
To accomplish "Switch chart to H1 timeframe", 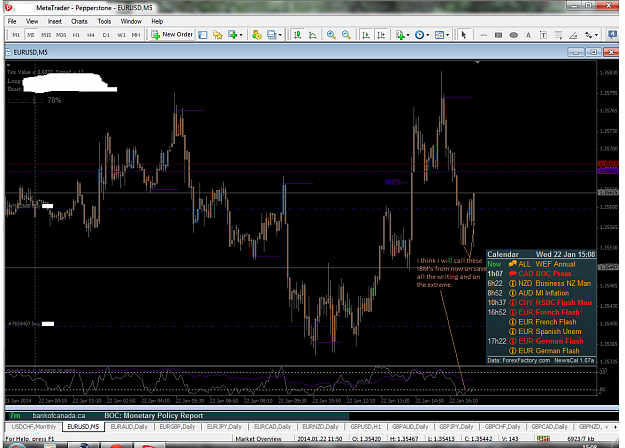I will coord(76,35).
